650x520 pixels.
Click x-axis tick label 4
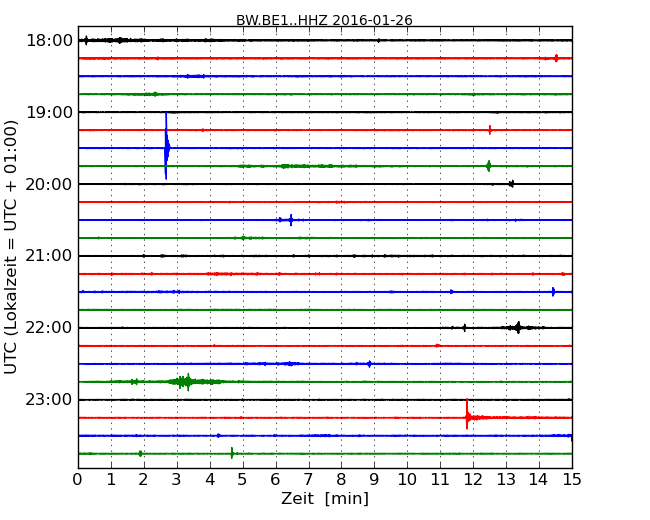(210, 479)
